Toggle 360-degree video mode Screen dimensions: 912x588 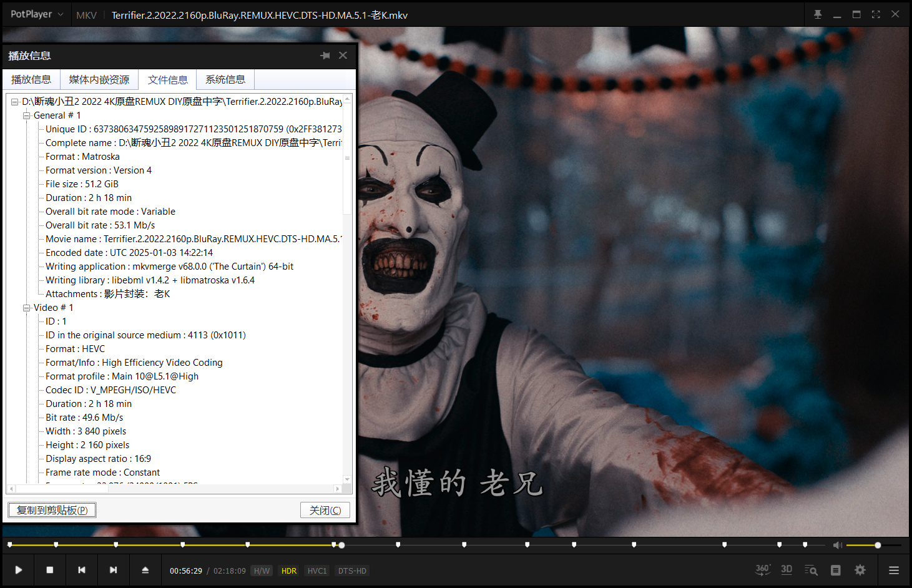pos(763,570)
